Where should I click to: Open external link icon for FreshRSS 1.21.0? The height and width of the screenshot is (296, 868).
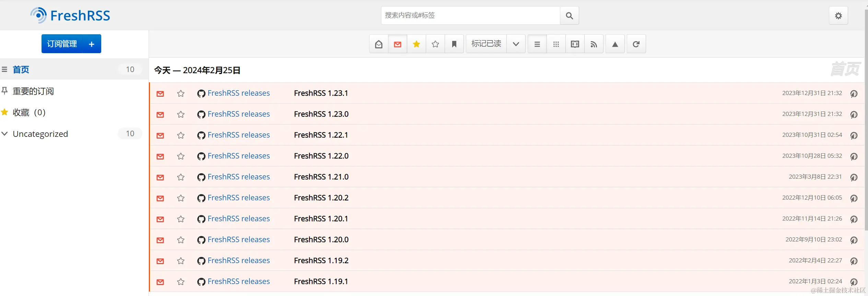pyautogui.click(x=854, y=177)
